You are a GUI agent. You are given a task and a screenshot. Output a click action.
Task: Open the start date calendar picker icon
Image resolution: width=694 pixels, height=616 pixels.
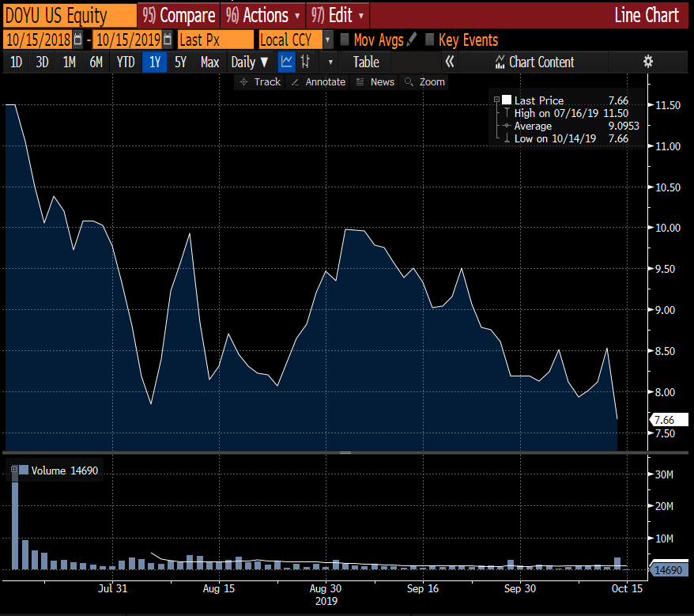[x=78, y=40]
